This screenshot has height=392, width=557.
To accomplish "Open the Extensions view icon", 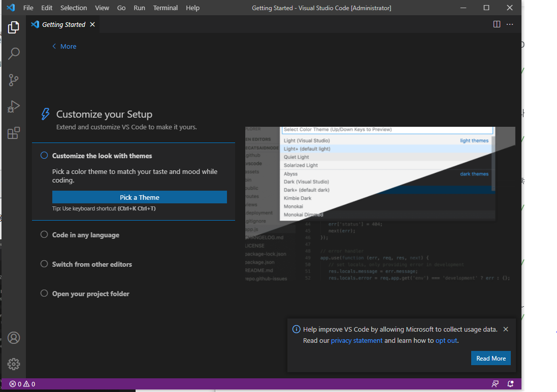I will click(x=14, y=133).
